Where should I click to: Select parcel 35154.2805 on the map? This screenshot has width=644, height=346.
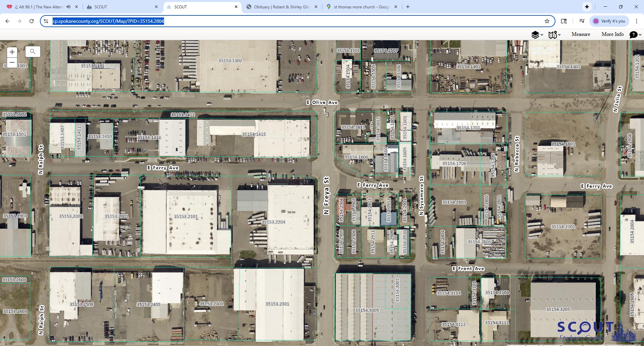[x=479, y=242]
